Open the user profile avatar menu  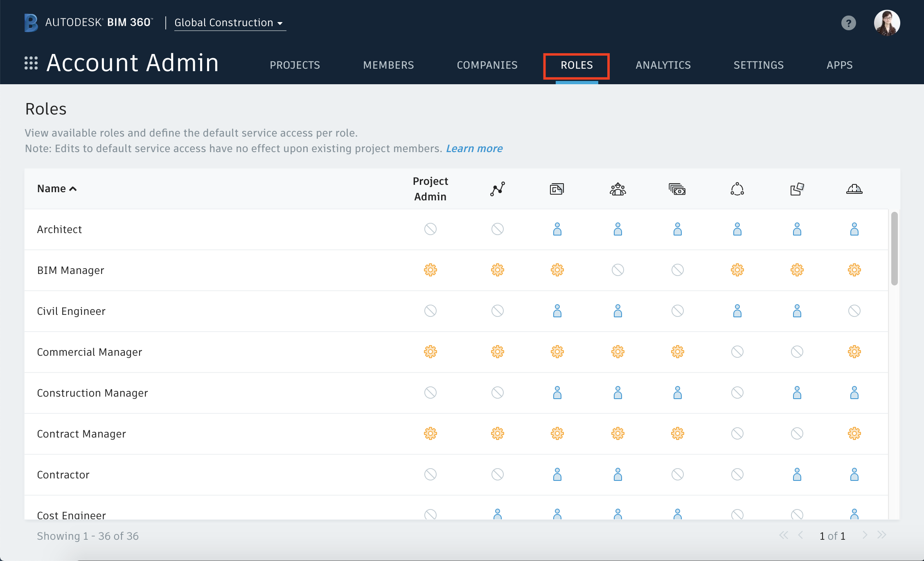point(886,23)
